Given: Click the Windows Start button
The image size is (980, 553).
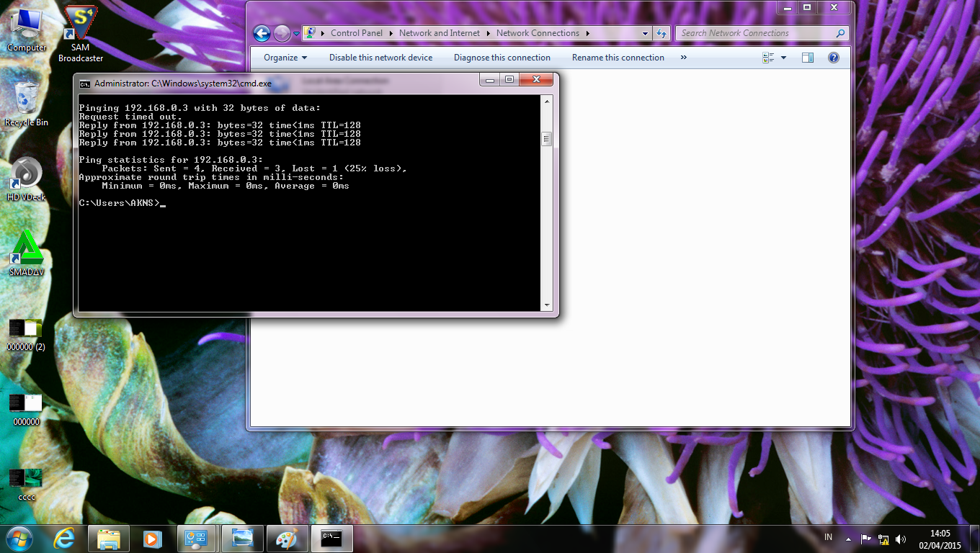Looking at the screenshot, I should coord(19,539).
